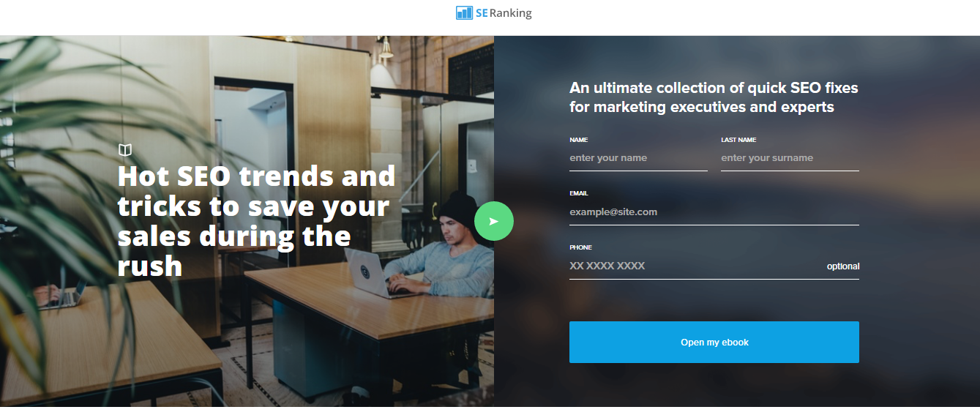Click the EMAIL field label
The height and width of the screenshot is (415, 980).
tap(579, 194)
